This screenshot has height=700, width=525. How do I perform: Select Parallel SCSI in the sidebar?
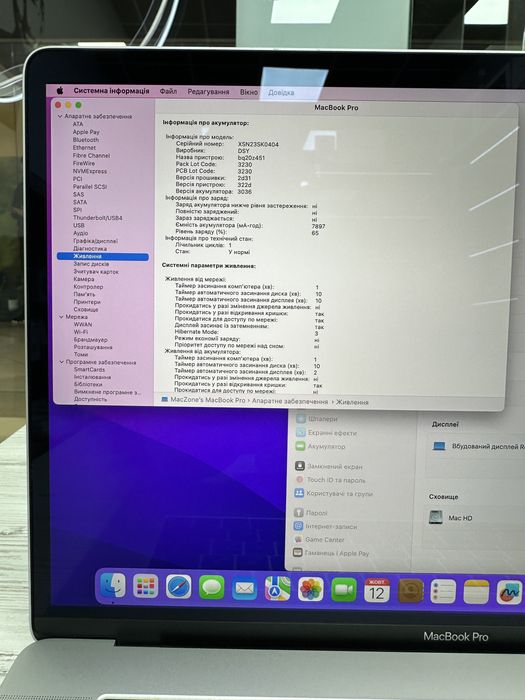point(90,187)
